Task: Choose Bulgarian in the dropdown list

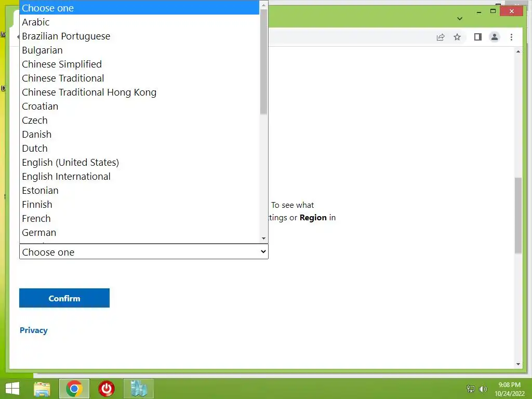Action: pyautogui.click(x=139, y=50)
